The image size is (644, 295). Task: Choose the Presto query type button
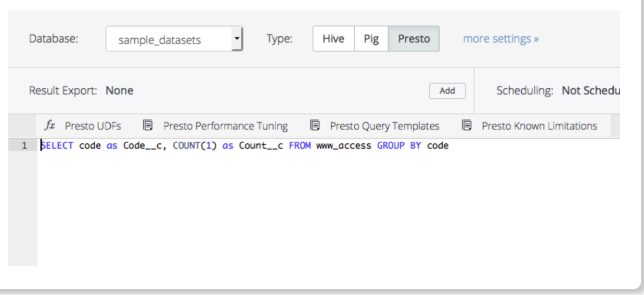pos(414,39)
